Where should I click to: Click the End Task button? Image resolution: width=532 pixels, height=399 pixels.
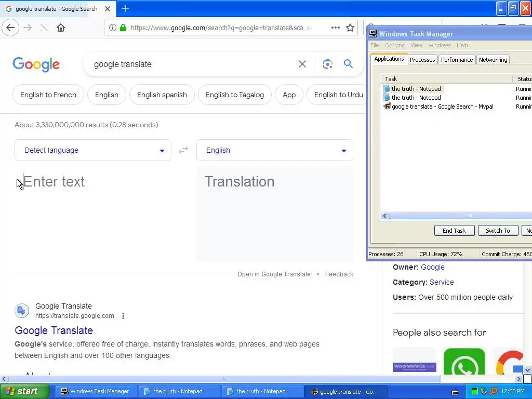point(454,230)
